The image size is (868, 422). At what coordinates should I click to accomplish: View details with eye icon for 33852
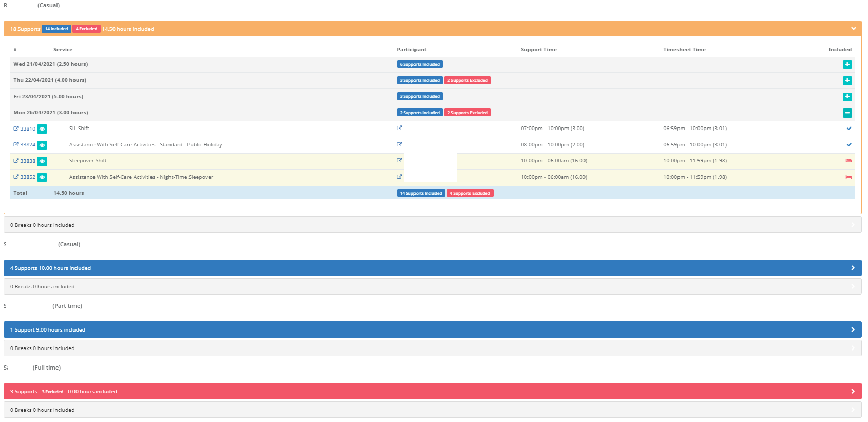42,177
